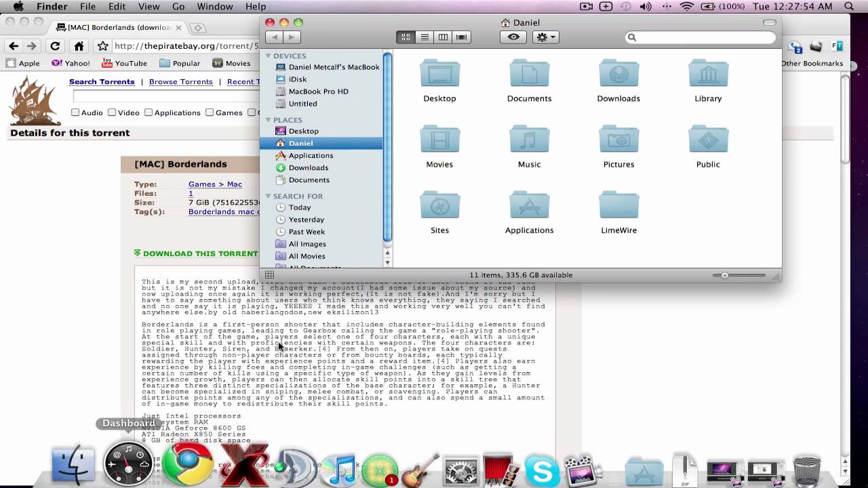868x488 pixels.
Task: Open the LimeWire folder icon
Action: click(618, 205)
